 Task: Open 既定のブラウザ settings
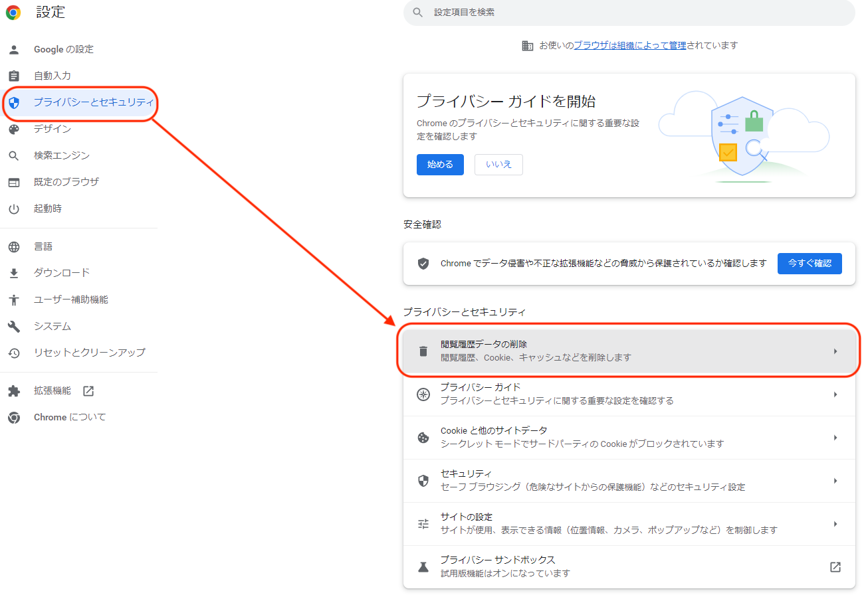[66, 182]
